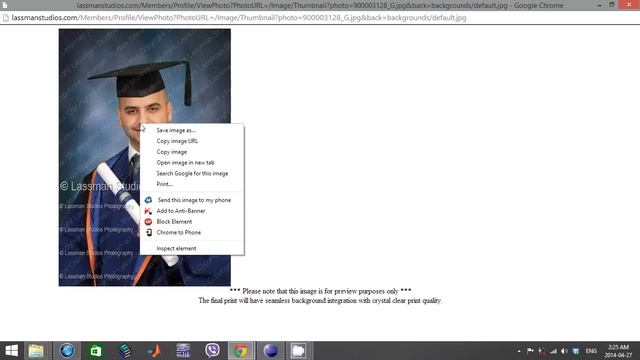Screen dimensions: 640x360
Task: Click the Send to my phone icon
Action: coord(149,200)
